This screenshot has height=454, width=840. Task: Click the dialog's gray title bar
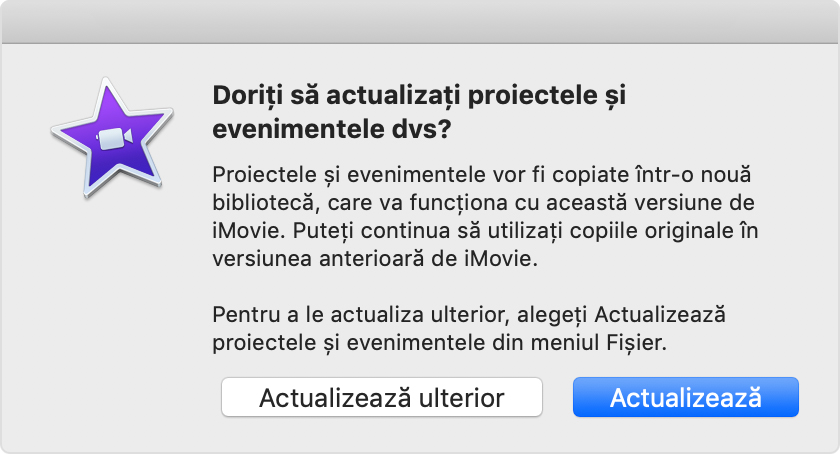pyautogui.click(x=420, y=22)
